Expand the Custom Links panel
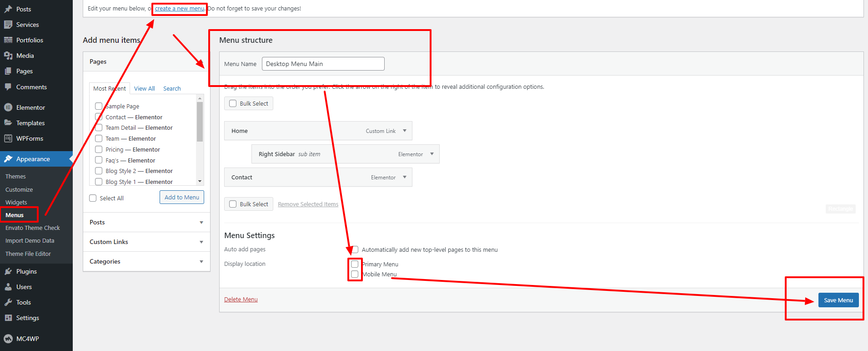The image size is (868, 351). tap(201, 242)
